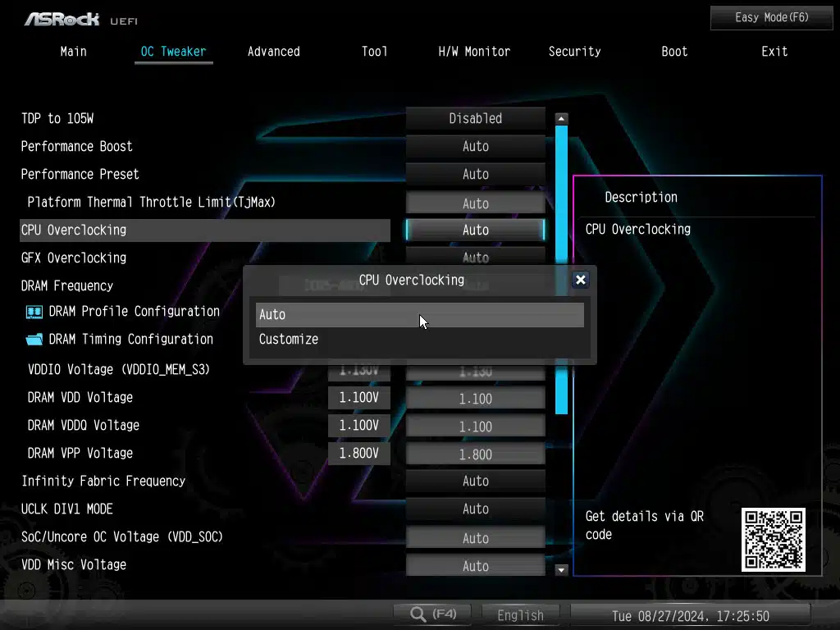Click the QR code image
The width and height of the screenshot is (840, 630).
coord(773,540)
